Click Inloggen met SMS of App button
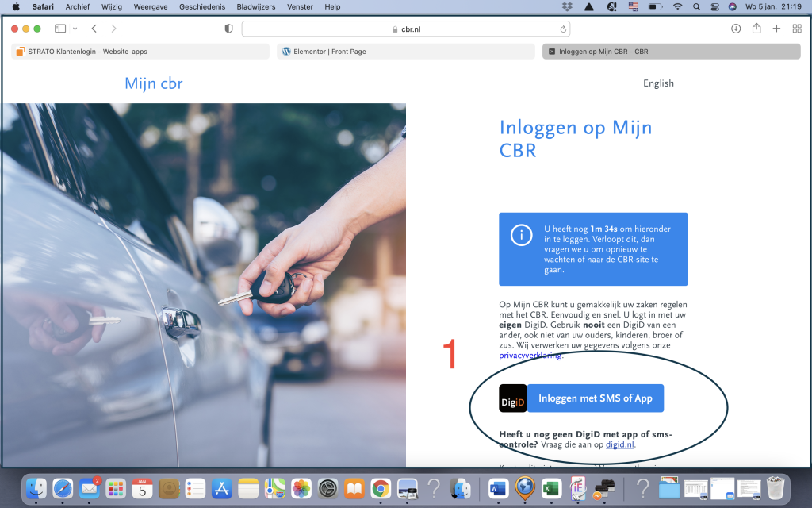This screenshot has width=812, height=508. coord(595,398)
